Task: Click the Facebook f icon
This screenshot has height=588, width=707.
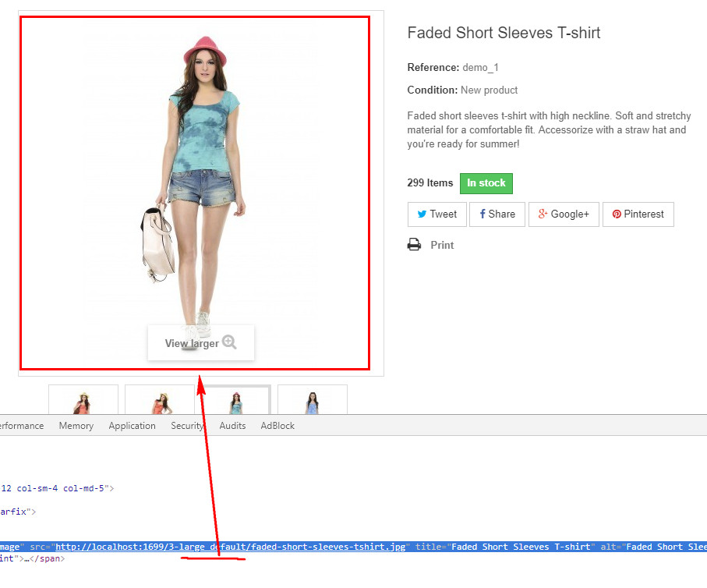Action: pos(483,214)
